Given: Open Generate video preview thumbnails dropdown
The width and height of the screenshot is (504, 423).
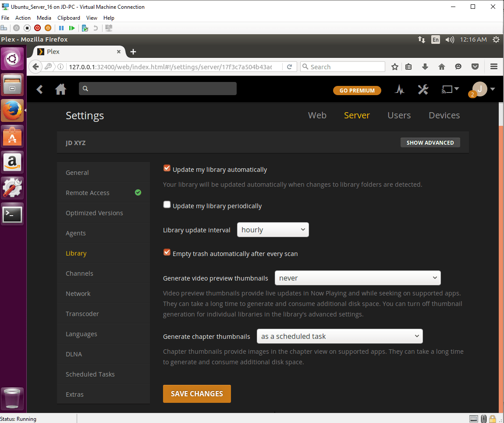Looking at the screenshot, I should pyautogui.click(x=358, y=278).
